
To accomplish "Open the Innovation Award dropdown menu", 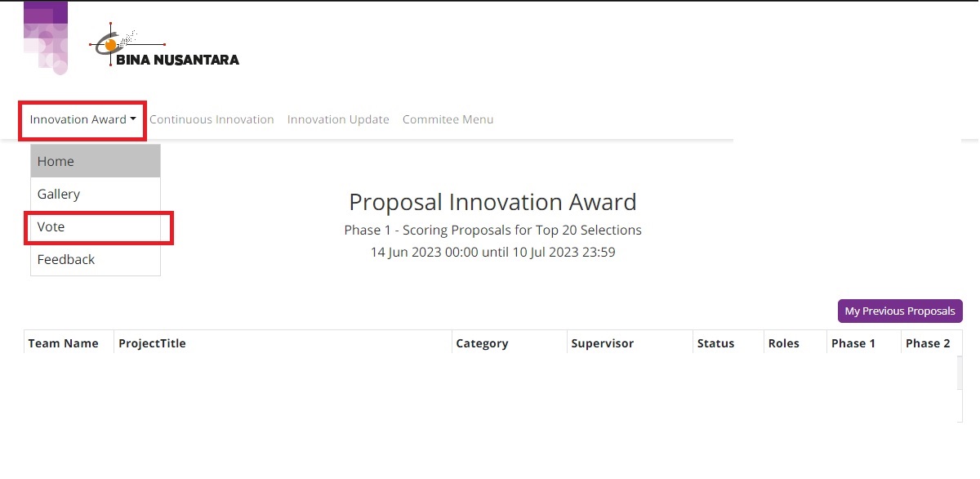I will coord(82,119).
